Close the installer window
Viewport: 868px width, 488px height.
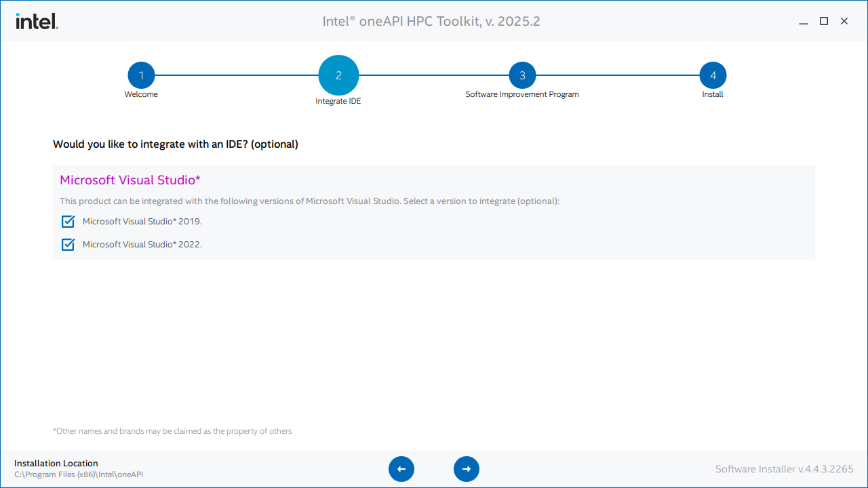click(x=844, y=22)
